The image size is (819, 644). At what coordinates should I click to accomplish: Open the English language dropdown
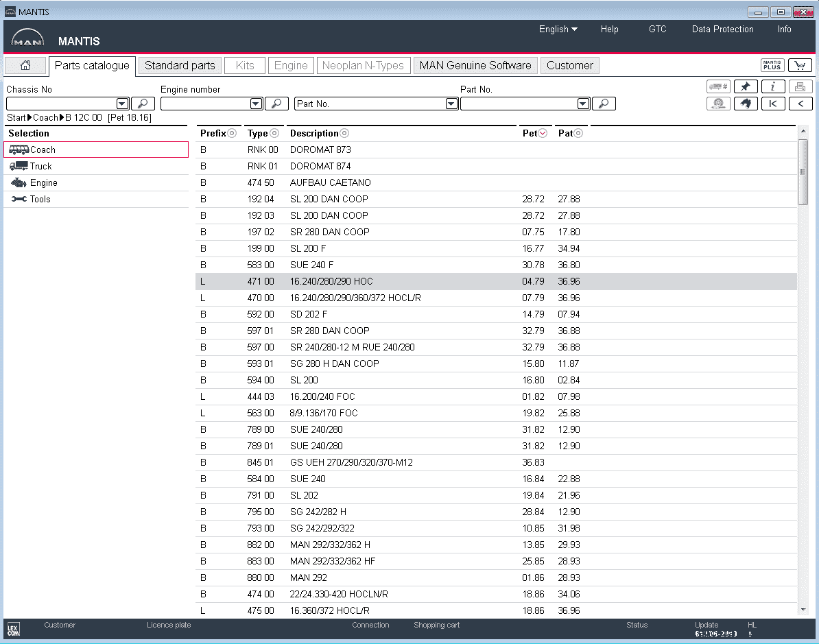(x=558, y=29)
